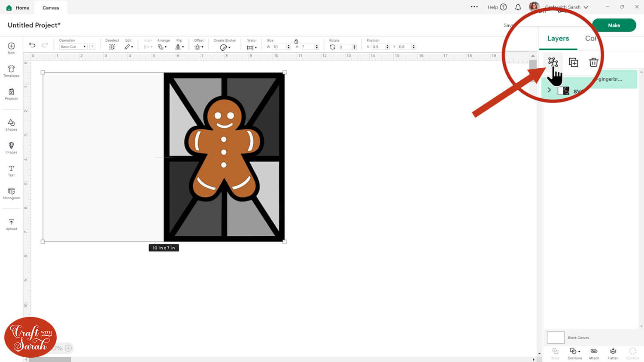The height and width of the screenshot is (362, 644).
Task: Open the Arrange dropdown
Action: 162,47
